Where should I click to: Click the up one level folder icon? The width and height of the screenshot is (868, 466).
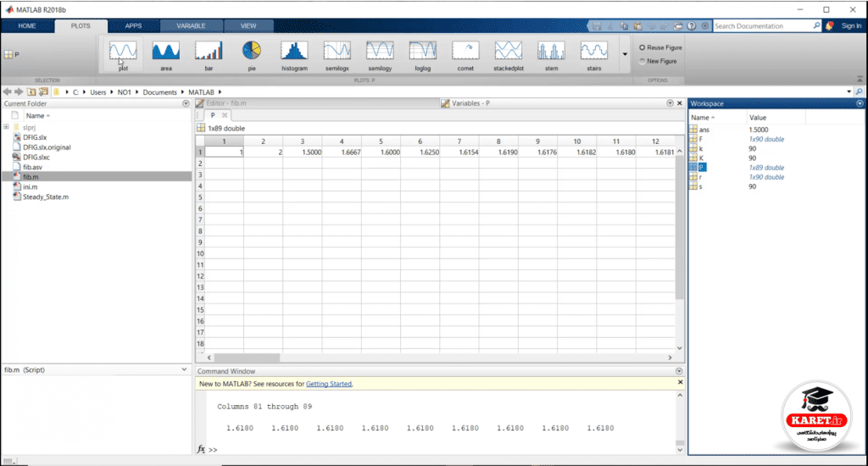tap(31, 92)
